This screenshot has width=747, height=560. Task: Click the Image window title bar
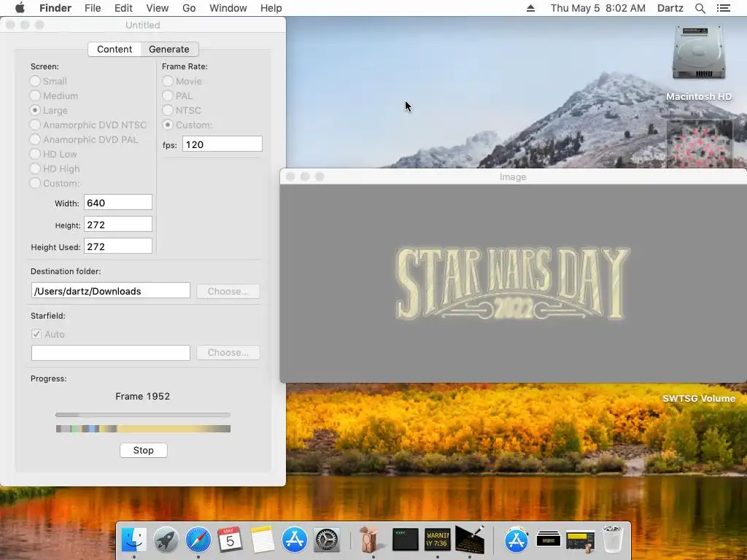point(513,176)
